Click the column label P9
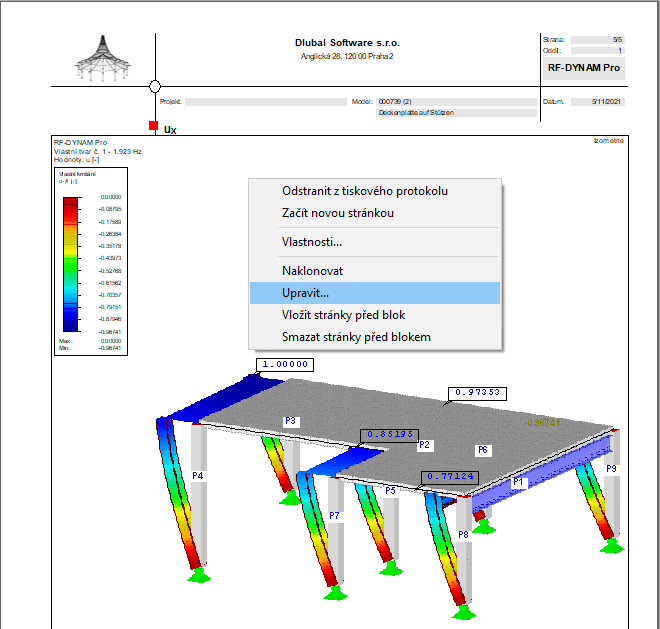The width and height of the screenshot is (660, 629). point(611,469)
